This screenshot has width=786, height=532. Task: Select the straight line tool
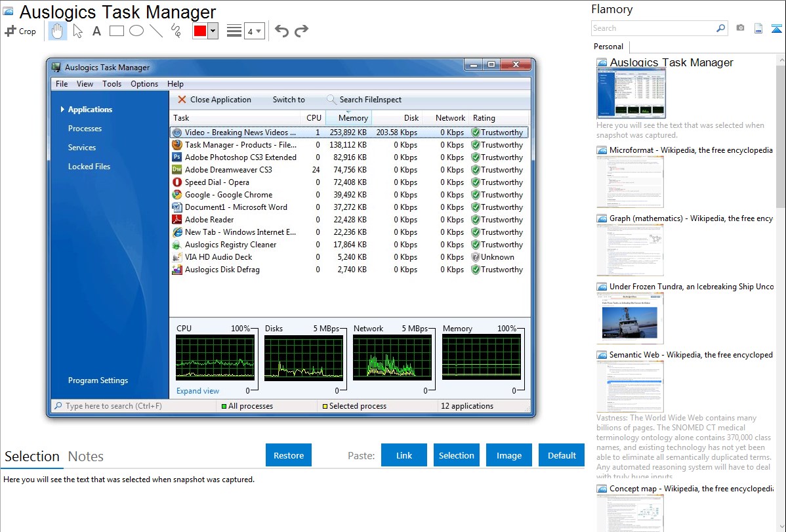tap(156, 31)
